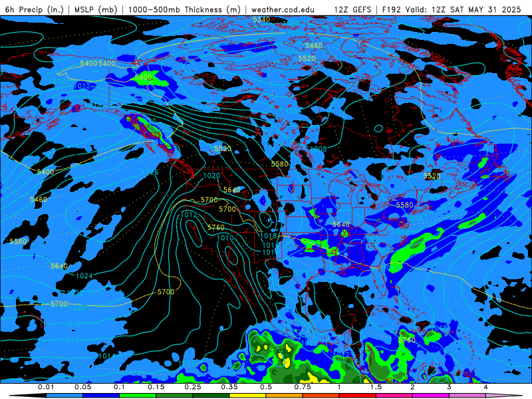Select the pure red legend swatch left of 1.5
This screenshot has height=399, width=532.
click(x=358, y=396)
